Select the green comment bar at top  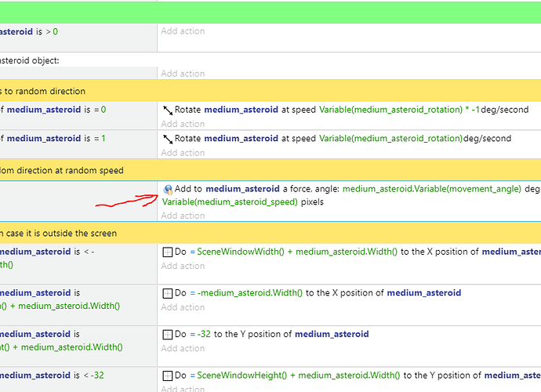pyautogui.click(x=270, y=12)
